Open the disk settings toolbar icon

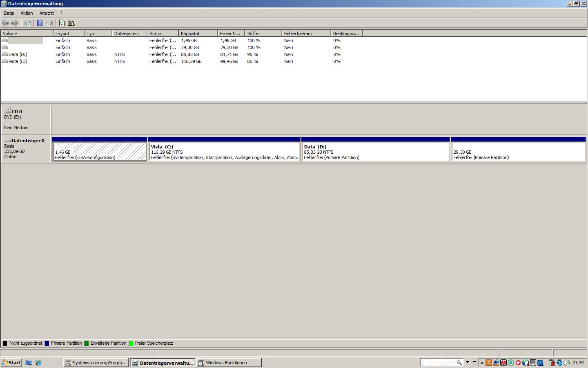click(x=71, y=23)
